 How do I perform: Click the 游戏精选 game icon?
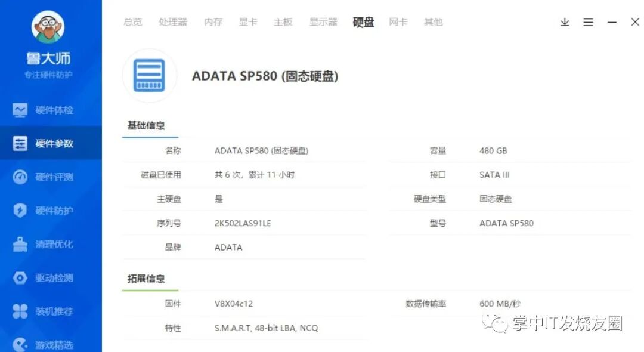pyautogui.click(x=20, y=345)
